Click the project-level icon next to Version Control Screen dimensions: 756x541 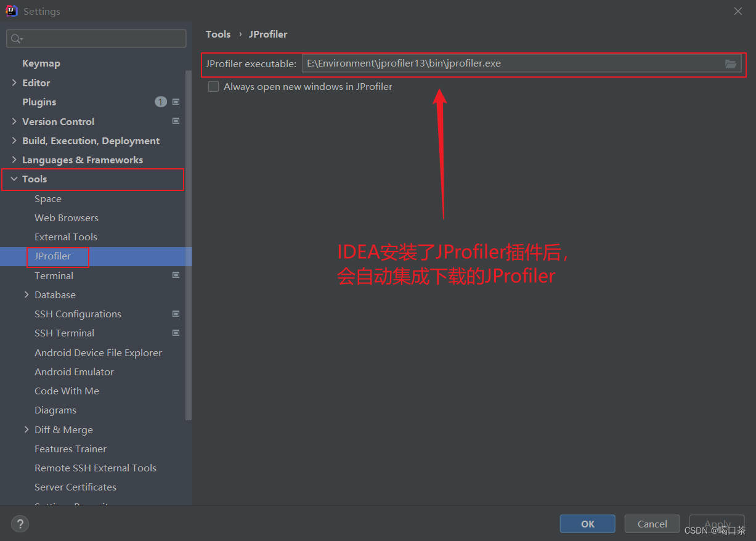176,121
